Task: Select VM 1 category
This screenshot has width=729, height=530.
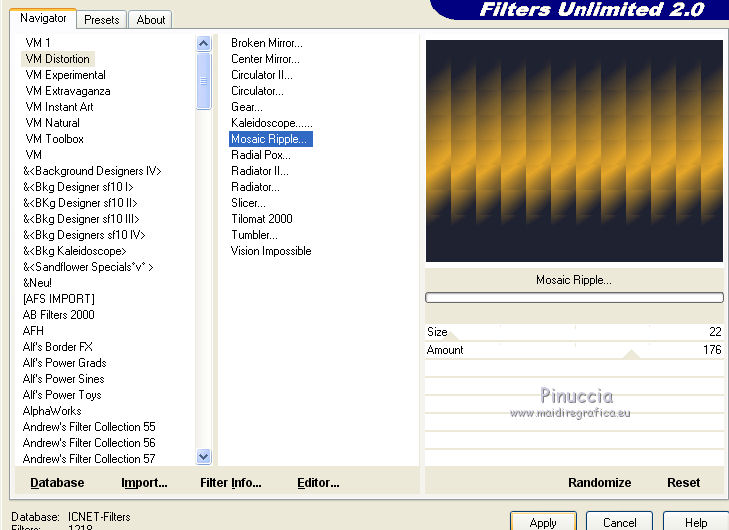Action: click(x=38, y=43)
